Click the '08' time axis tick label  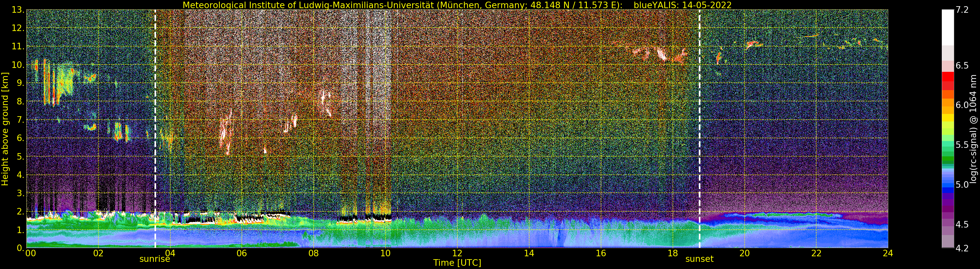[314, 253]
